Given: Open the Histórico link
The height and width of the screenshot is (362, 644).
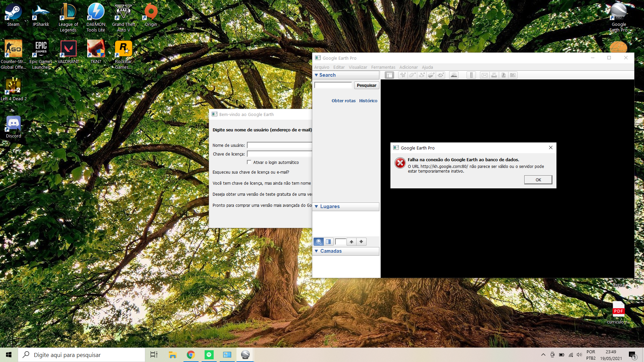Looking at the screenshot, I should pos(368,101).
